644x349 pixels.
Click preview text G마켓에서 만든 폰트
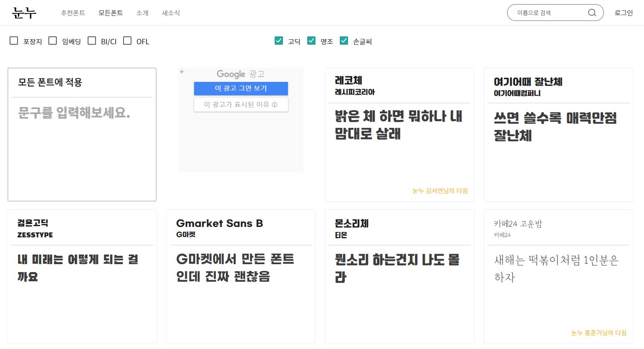tap(235, 267)
